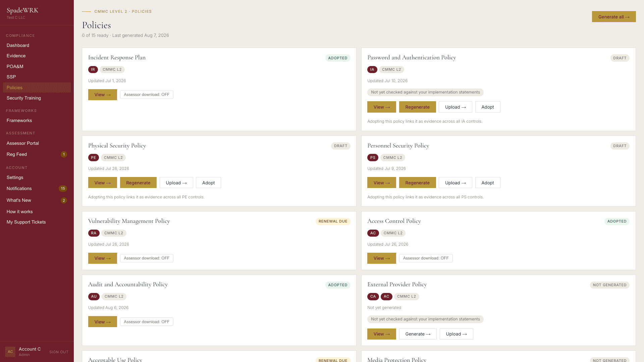Screen dimensions: 644x362
Task: Open My Support Tickets
Action: [x=37, y=222]
